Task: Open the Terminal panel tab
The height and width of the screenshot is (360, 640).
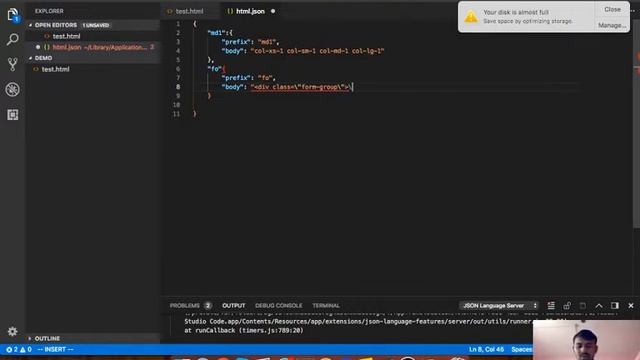Action: 326,306
